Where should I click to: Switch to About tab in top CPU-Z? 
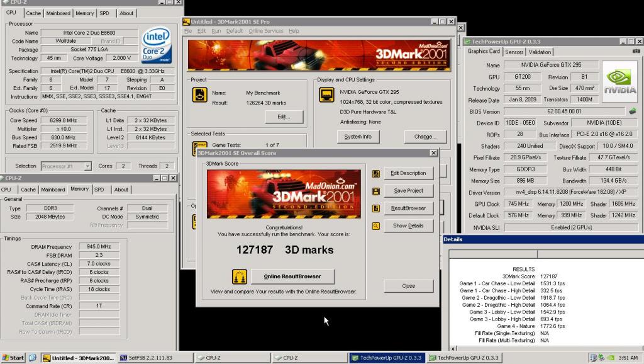click(x=126, y=14)
